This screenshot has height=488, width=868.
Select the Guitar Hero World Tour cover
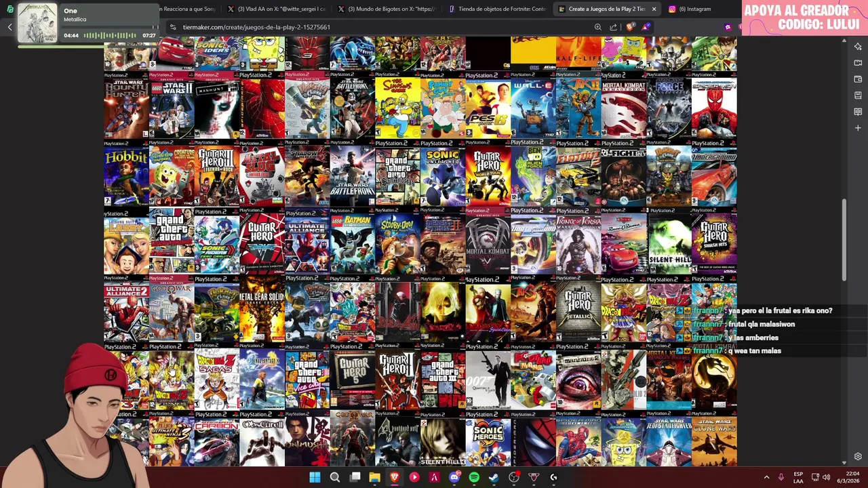coord(488,174)
